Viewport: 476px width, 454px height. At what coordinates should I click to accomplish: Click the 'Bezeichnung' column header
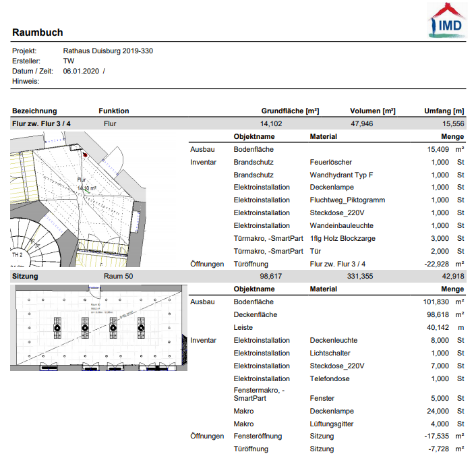(34, 111)
